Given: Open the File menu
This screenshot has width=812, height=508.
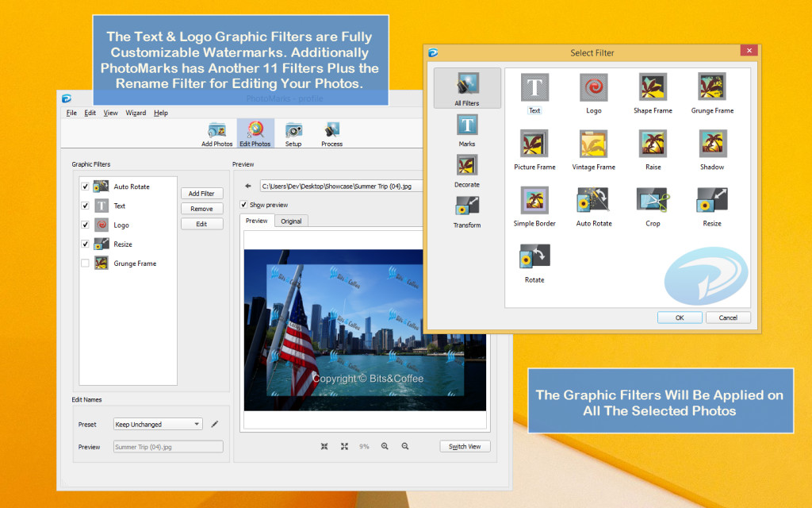Looking at the screenshot, I should pyautogui.click(x=71, y=113).
